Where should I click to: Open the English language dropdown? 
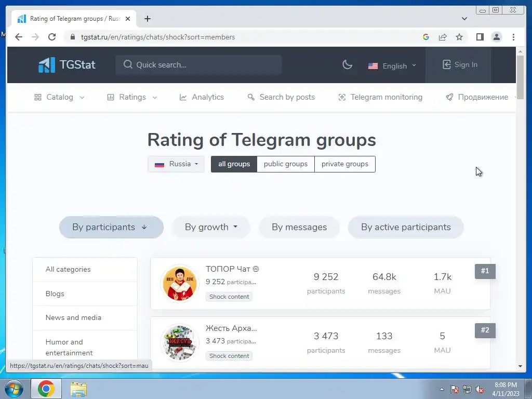point(392,66)
